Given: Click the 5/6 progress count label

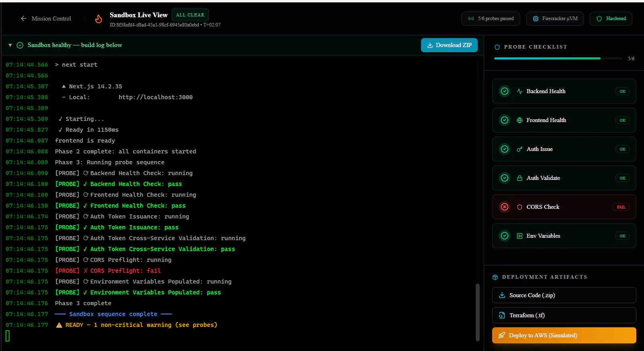Looking at the screenshot, I should (x=631, y=59).
